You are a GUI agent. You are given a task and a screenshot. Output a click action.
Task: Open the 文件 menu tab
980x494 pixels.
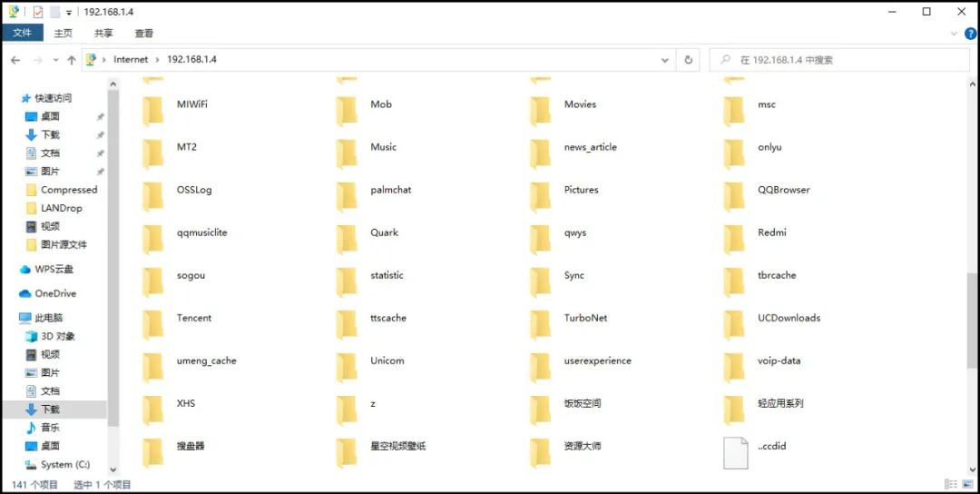(x=23, y=33)
